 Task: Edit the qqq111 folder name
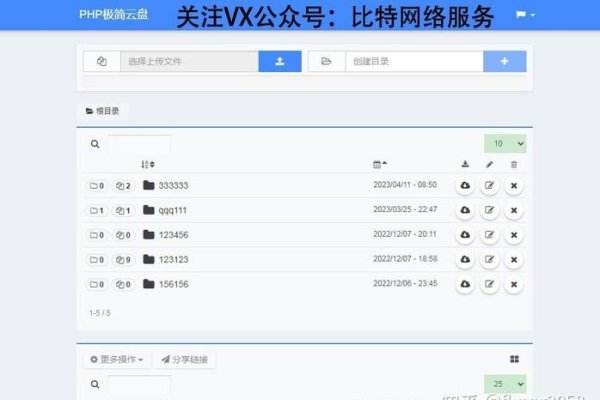tap(489, 210)
